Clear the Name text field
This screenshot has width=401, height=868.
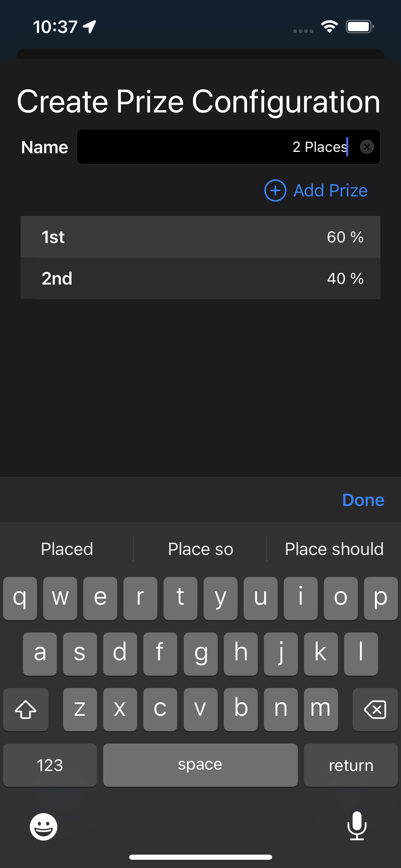click(x=367, y=147)
